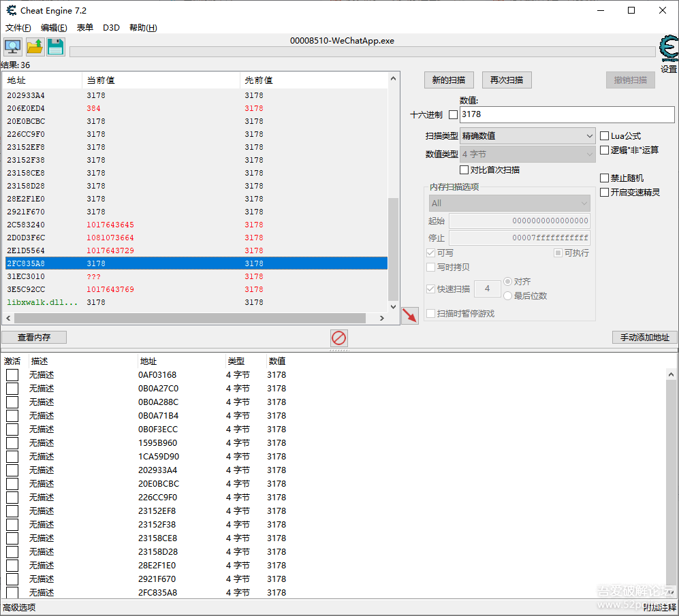This screenshot has width=679, height=616.
Task: Click the open folder icon in toolbar
Action: [34, 47]
